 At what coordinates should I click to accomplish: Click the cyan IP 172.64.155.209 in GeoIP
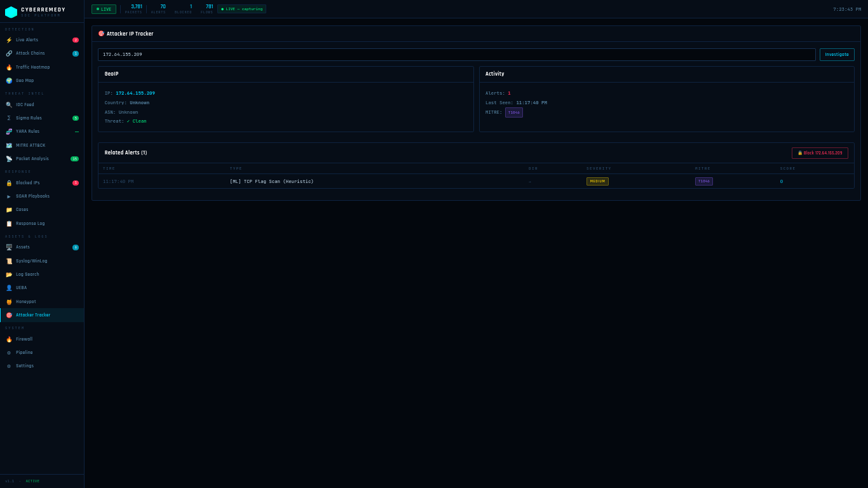pos(135,93)
